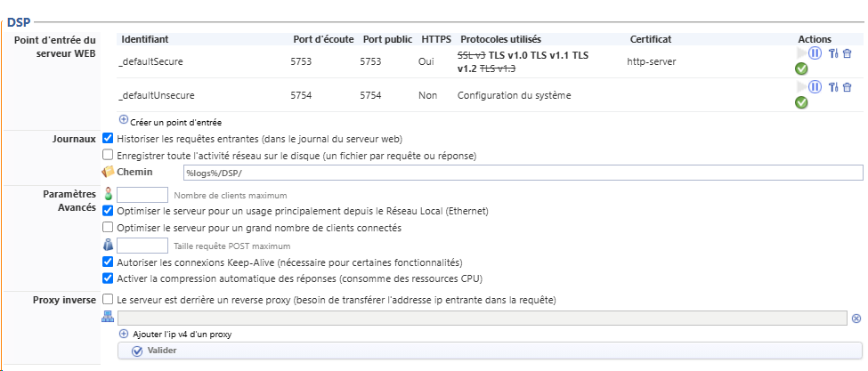The image size is (868, 371).
Task: Delete the _defaultSecure entry point
Action: coord(847,53)
